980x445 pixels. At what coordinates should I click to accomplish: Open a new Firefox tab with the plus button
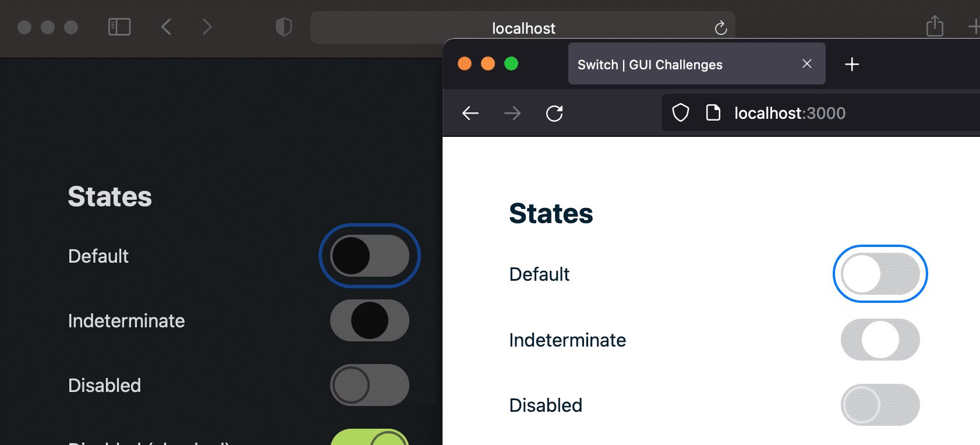point(852,64)
